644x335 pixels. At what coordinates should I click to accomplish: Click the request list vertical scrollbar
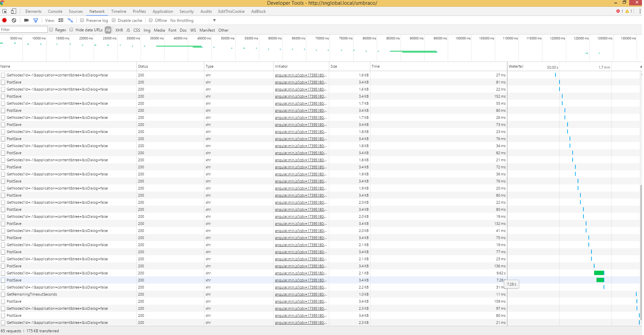641,253
